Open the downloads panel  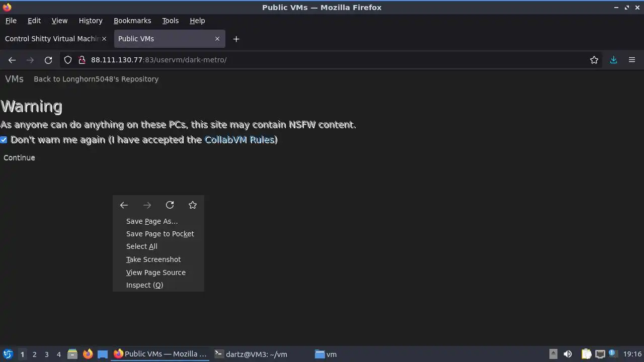(614, 60)
